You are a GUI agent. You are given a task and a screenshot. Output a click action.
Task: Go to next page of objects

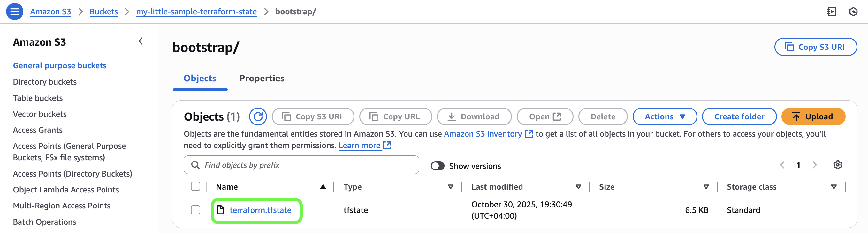click(x=814, y=165)
